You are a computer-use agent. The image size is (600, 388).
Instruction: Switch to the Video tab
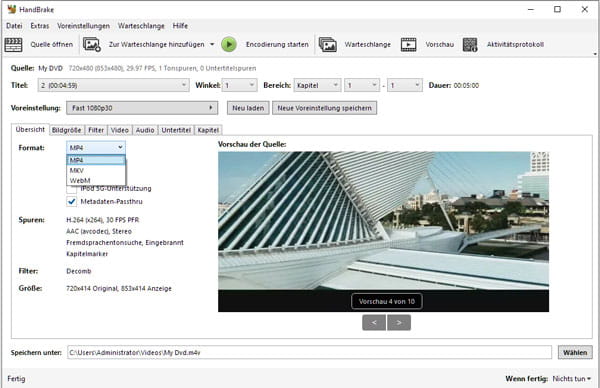[x=120, y=130]
